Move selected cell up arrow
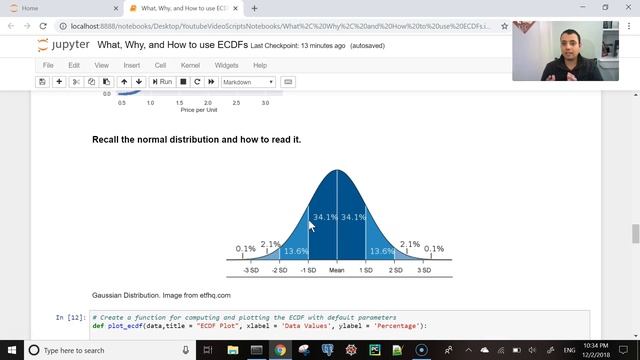 click(x=124, y=82)
